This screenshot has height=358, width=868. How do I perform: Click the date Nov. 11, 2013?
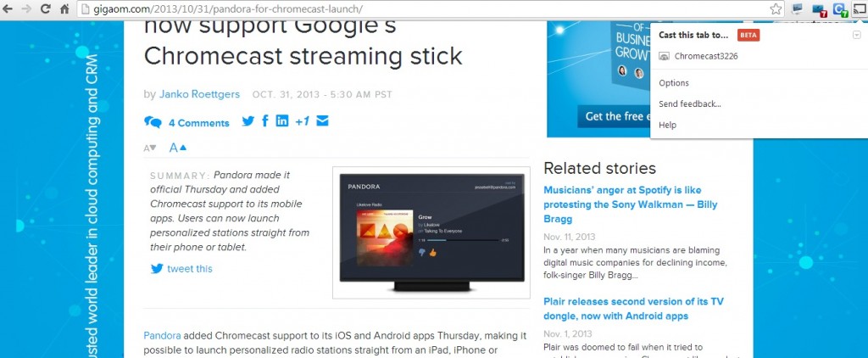click(x=570, y=237)
